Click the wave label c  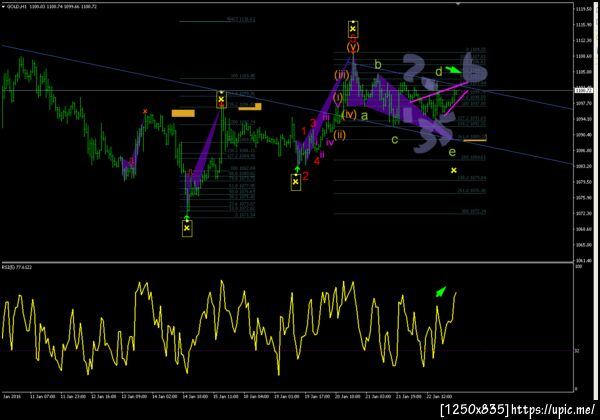click(x=395, y=140)
